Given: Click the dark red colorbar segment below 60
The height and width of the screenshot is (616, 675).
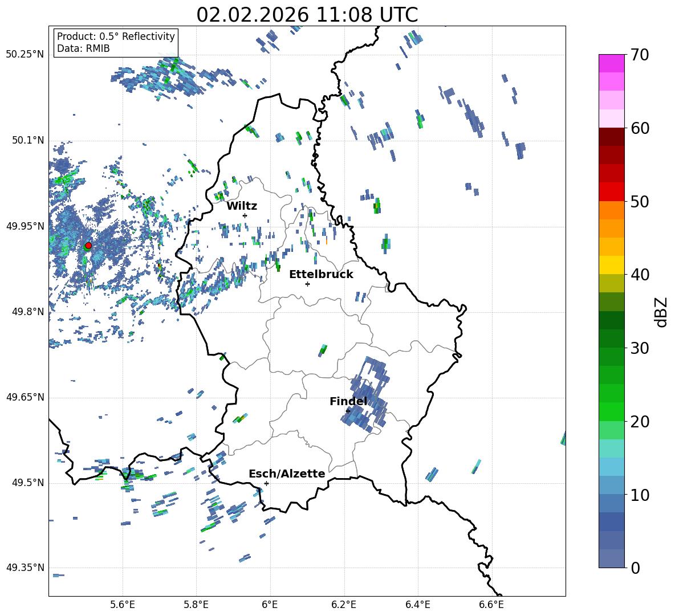Looking at the screenshot, I should click(x=611, y=137).
